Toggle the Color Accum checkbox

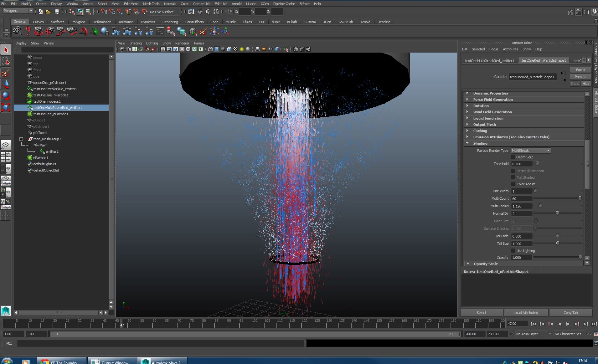tap(513, 184)
